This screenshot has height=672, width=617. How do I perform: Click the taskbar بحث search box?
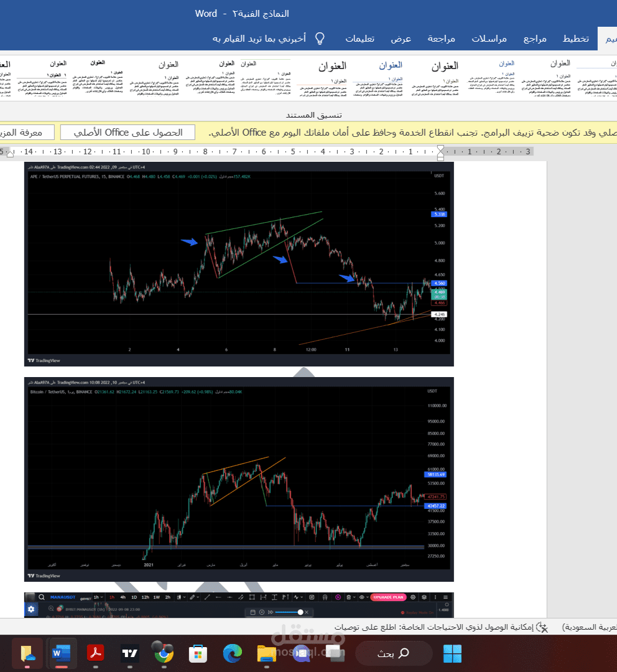pos(393,653)
